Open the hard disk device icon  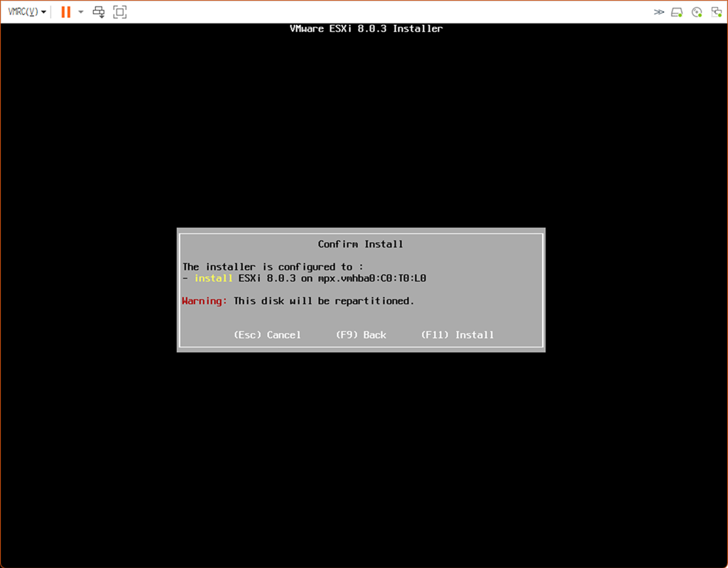pos(677,12)
